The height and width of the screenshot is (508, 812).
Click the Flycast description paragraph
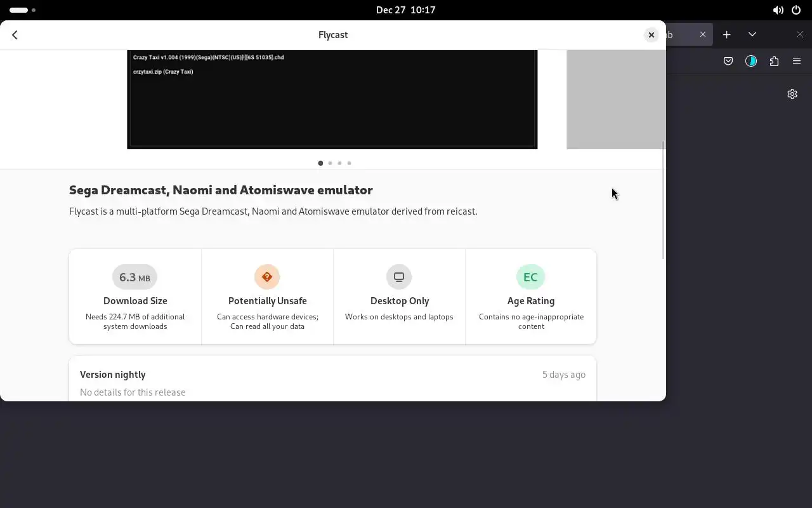tap(273, 211)
